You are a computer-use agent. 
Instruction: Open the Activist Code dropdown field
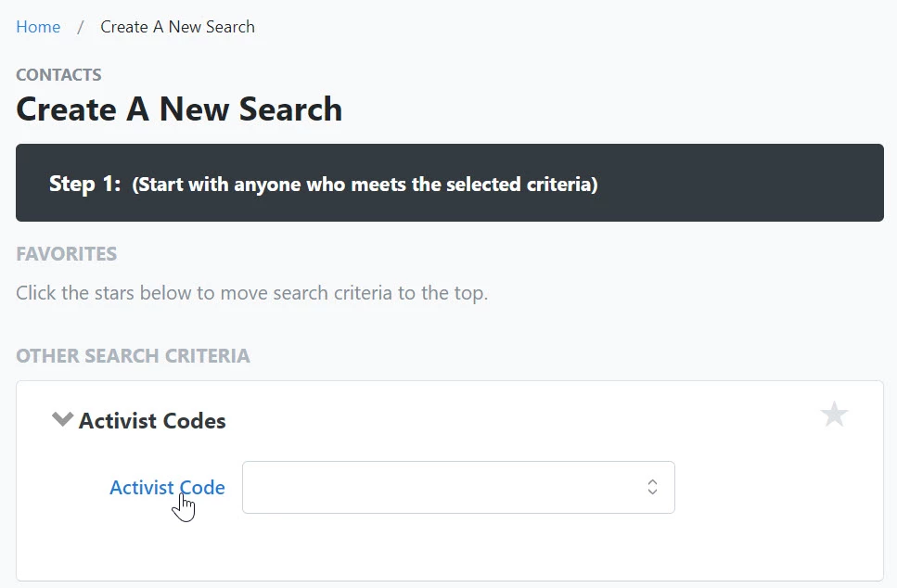coord(443,487)
